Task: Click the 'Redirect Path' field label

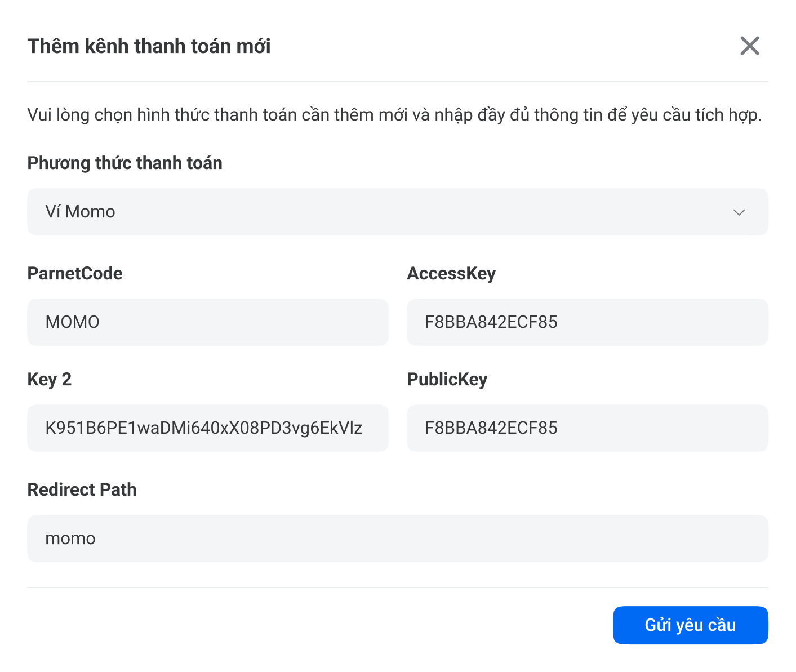Action: coord(82,490)
